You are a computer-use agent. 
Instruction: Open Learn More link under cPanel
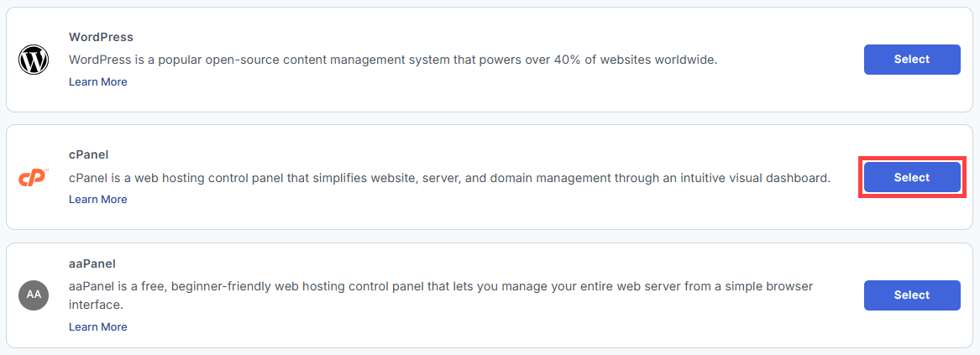tap(98, 200)
